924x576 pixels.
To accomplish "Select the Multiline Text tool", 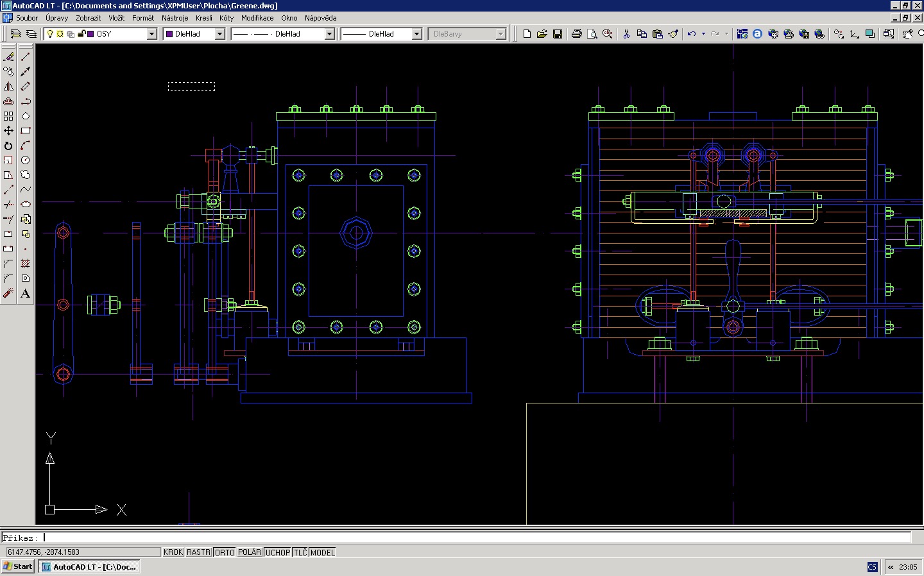I will 26,293.
